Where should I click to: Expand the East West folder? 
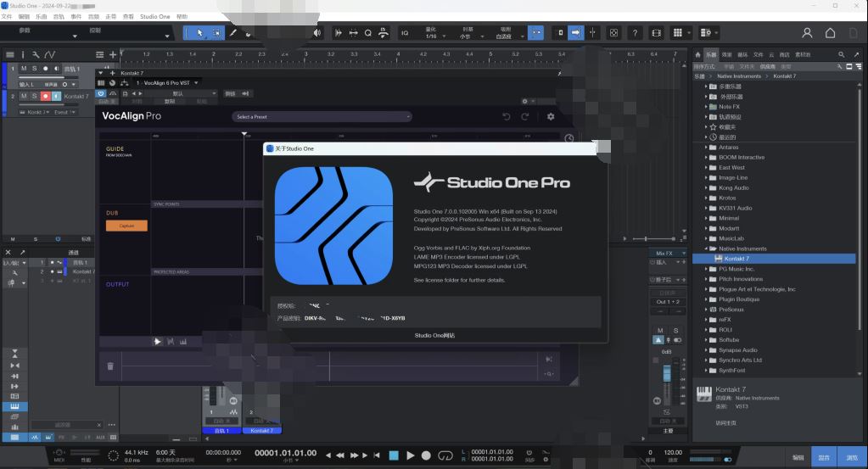point(706,168)
